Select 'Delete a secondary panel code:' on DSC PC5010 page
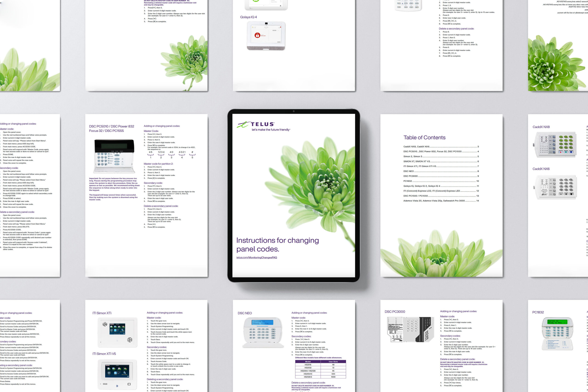Screen dimensions: 588x392 click(x=161, y=206)
